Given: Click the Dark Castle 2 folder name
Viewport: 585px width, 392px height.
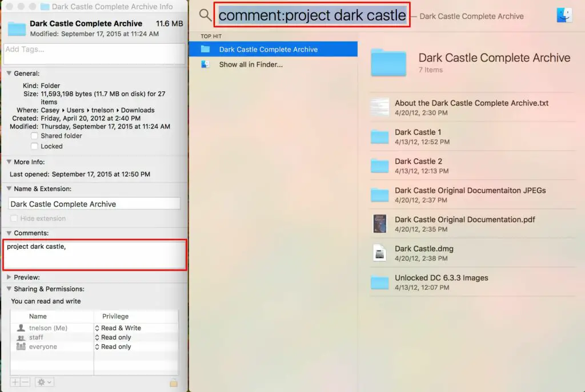Looking at the screenshot, I should 418,161.
